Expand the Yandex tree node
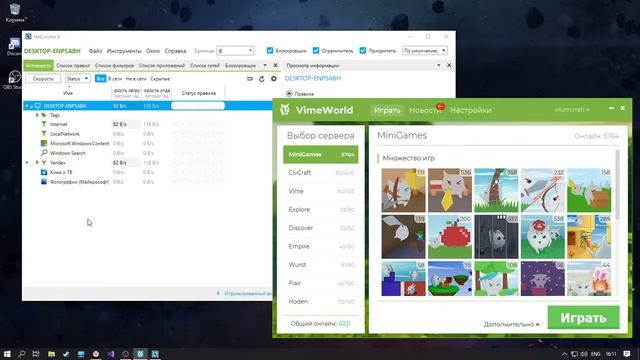Screen dimensions: 640x360 click(37, 162)
